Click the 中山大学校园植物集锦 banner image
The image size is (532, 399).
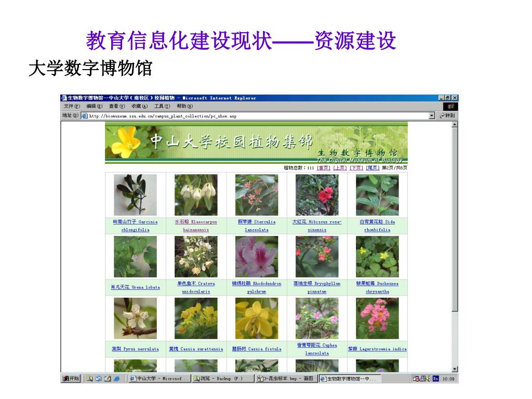click(256, 143)
